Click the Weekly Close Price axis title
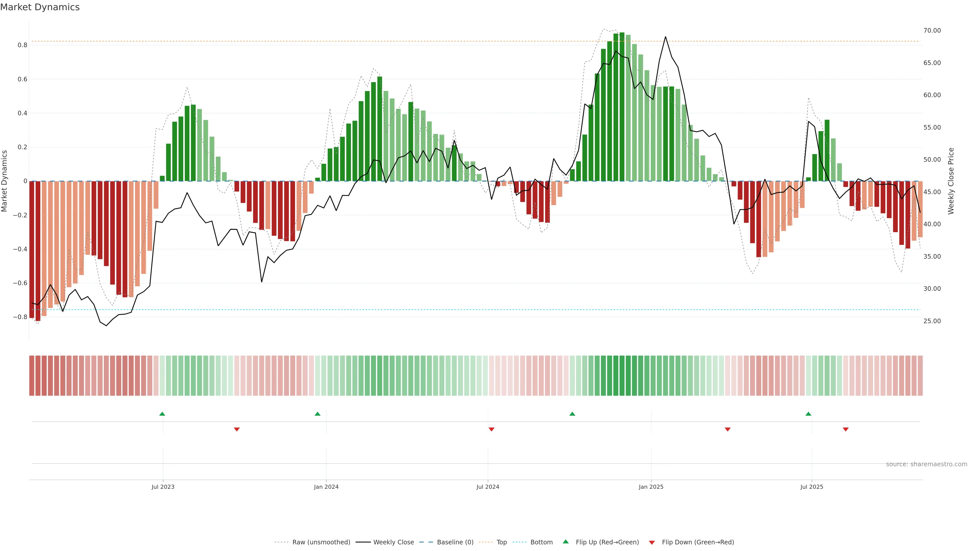Image resolution: width=980 pixels, height=551 pixels. 951,181
